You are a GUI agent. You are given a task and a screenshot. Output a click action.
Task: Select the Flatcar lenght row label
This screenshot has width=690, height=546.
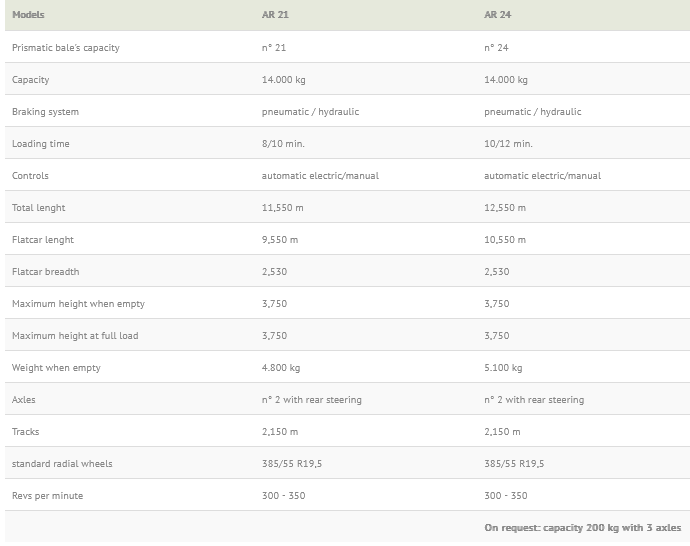pyautogui.click(x=43, y=240)
